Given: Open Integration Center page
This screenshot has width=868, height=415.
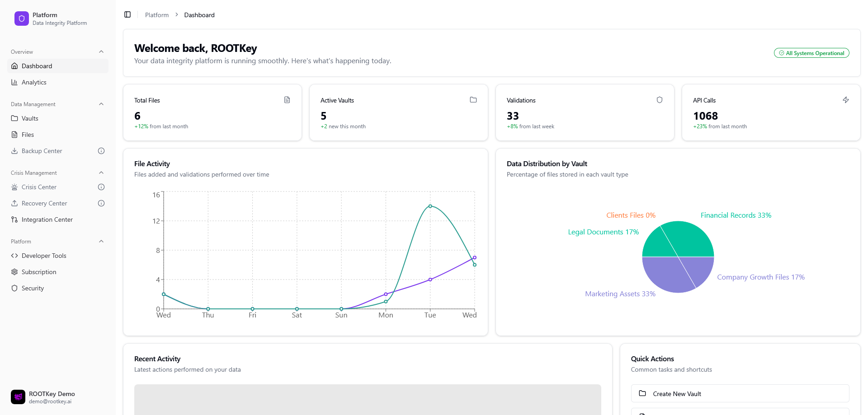Looking at the screenshot, I should (x=58, y=219).
